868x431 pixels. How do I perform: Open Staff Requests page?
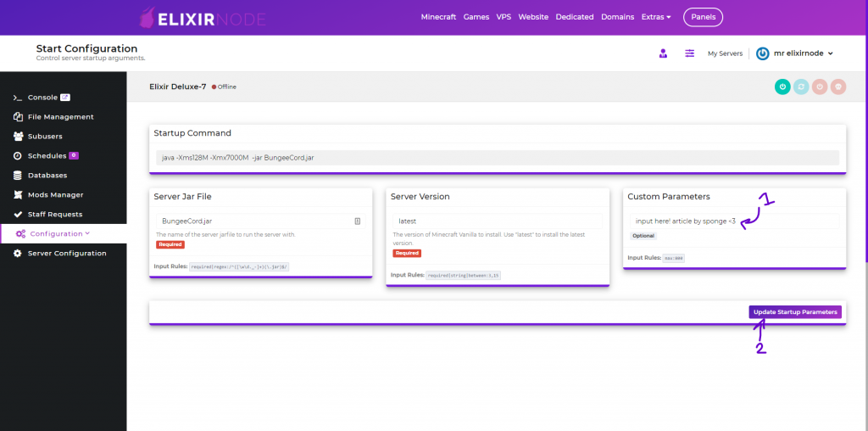[55, 214]
